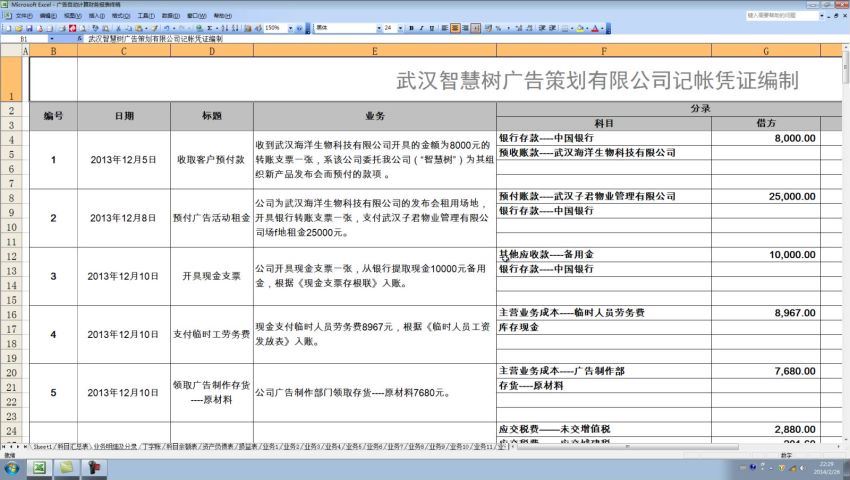
Task: Sort ascending with the A-Z icon
Action: pyautogui.click(x=224, y=28)
